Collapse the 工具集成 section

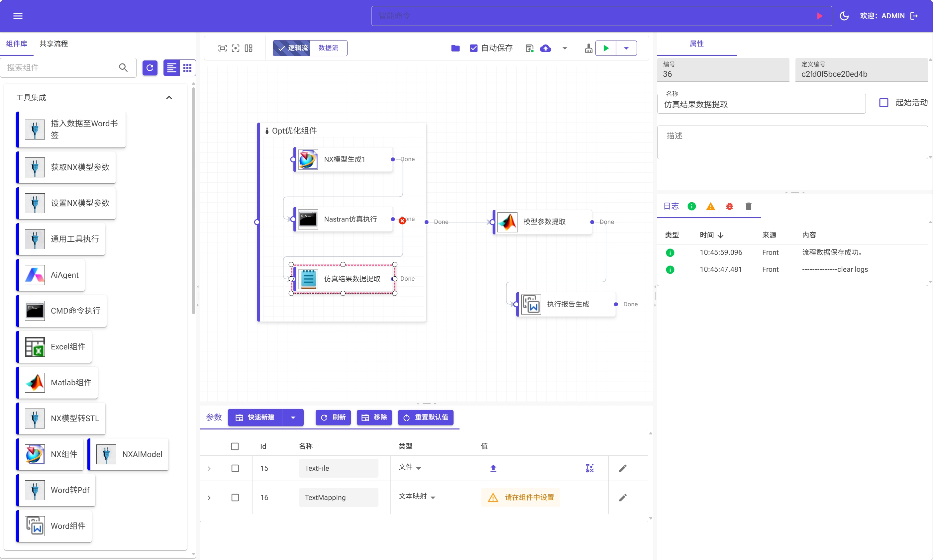click(x=169, y=97)
